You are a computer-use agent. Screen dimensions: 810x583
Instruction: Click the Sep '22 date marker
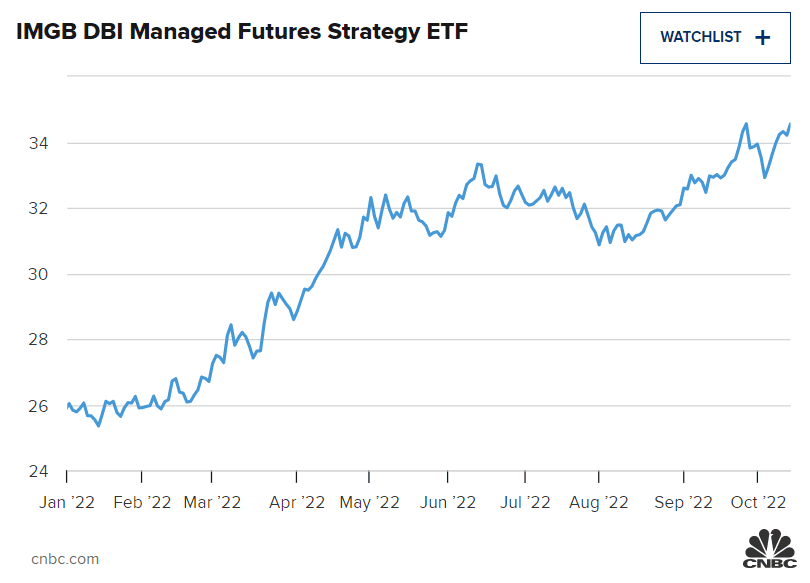(x=684, y=502)
